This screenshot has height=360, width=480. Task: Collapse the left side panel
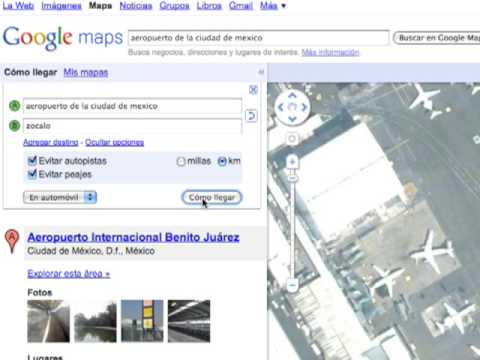tap(261, 72)
